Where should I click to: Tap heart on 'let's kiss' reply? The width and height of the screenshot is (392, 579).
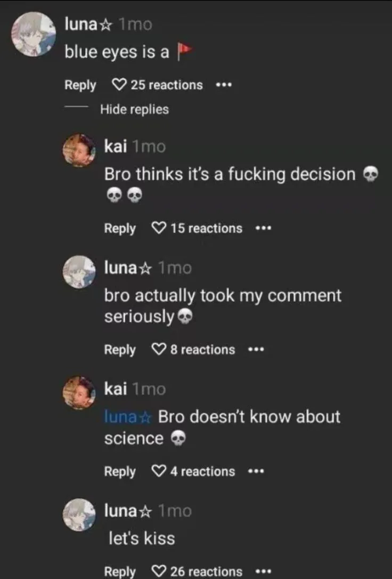pos(159,572)
